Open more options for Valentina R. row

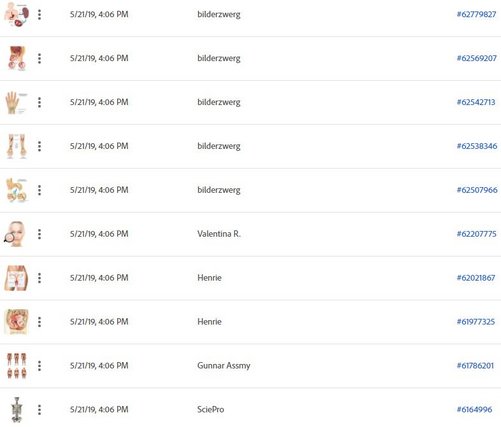(x=39, y=234)
